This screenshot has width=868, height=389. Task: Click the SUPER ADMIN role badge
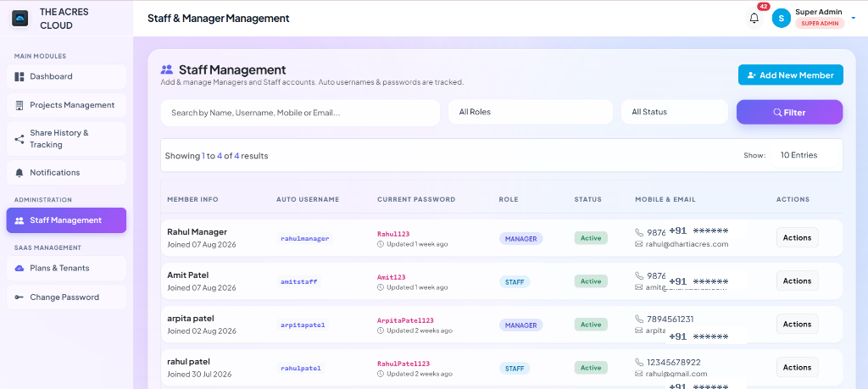pyautogui.click(x=820, y=23)
